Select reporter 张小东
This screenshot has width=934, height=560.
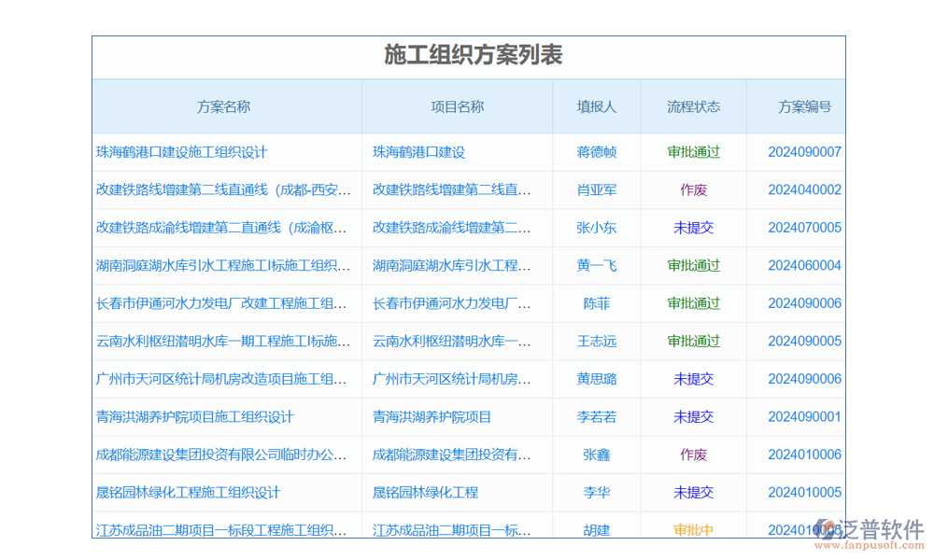point(596,228)
